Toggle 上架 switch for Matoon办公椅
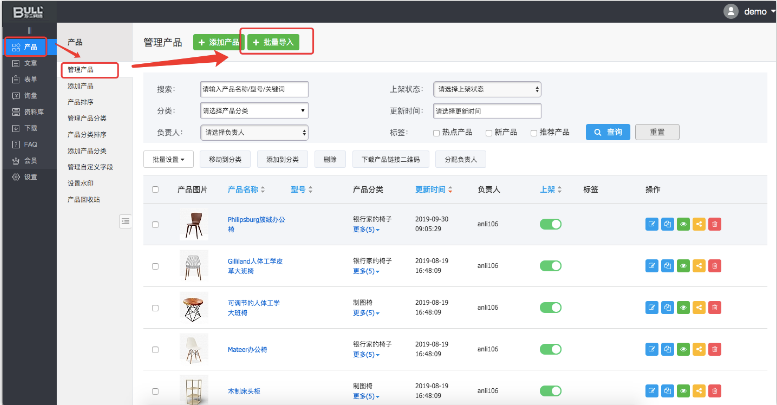This screenshot has height=405, width=777. [x=551, y=349]
